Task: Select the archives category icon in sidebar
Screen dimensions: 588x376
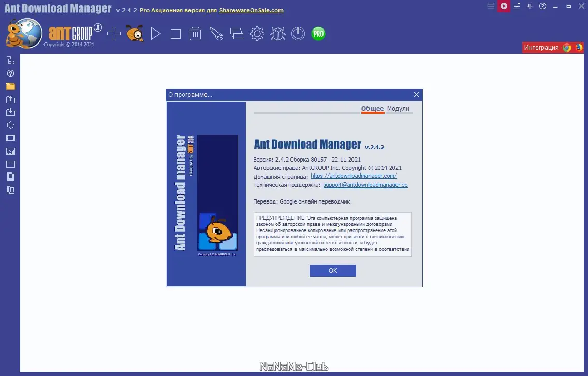Action: pyautogui.click(x=10, y=190)
